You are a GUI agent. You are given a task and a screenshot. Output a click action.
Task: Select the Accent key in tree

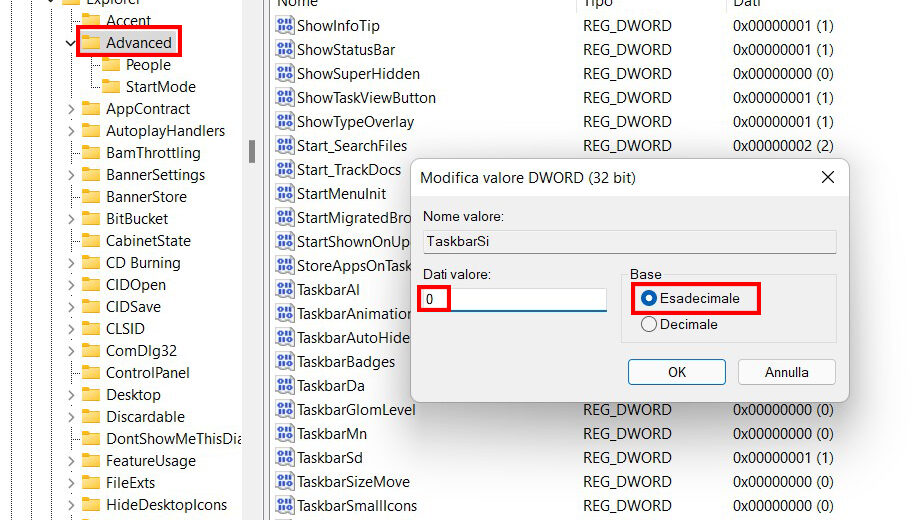tap(128, 20)
